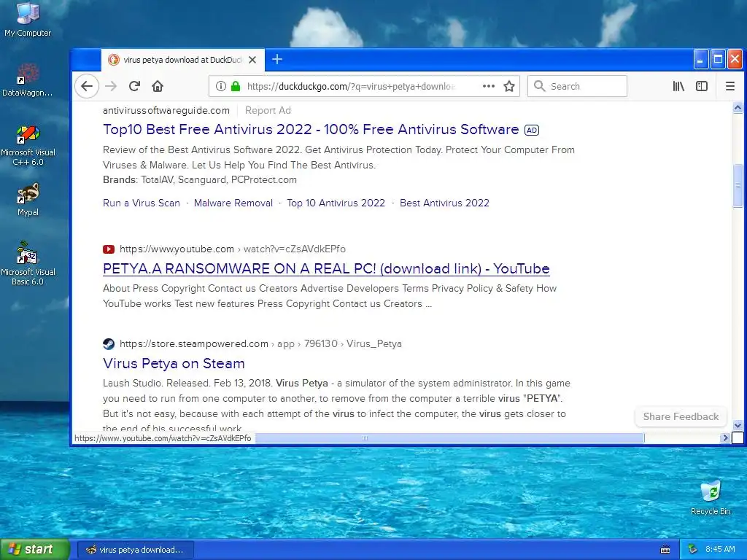Click the on-screen keyboard tray icon

[x=665, y=550]
